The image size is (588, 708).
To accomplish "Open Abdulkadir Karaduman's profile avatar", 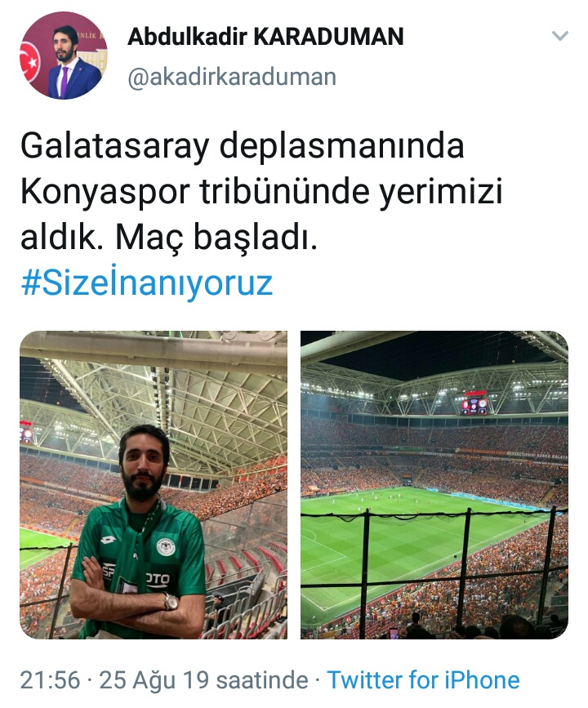I will pyautogui.click(x=65, y=56).
